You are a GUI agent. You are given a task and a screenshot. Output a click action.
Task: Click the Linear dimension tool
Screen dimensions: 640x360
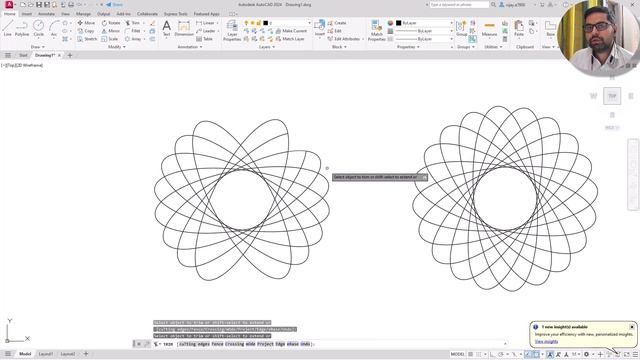click(x=205, y=23)
